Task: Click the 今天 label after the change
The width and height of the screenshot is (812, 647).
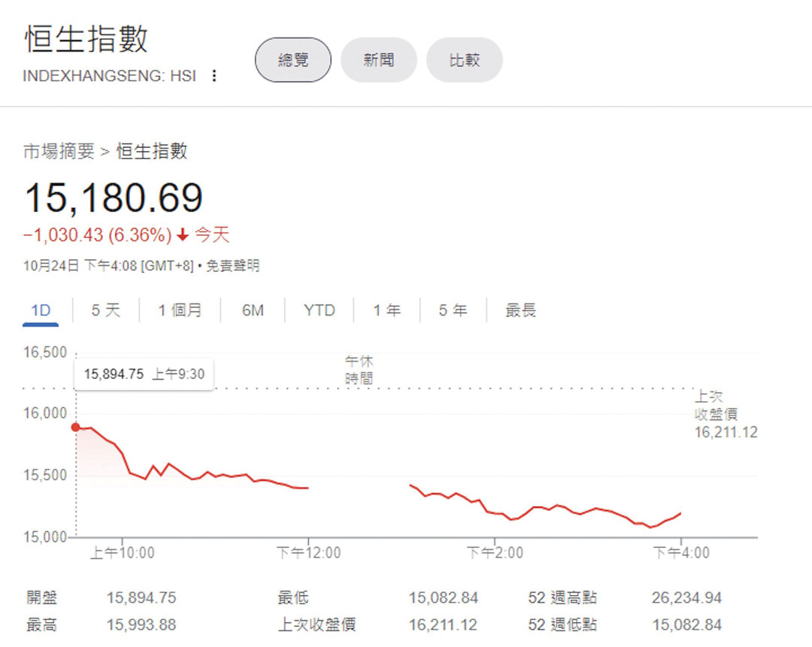Action: click(x=212, y=235)
